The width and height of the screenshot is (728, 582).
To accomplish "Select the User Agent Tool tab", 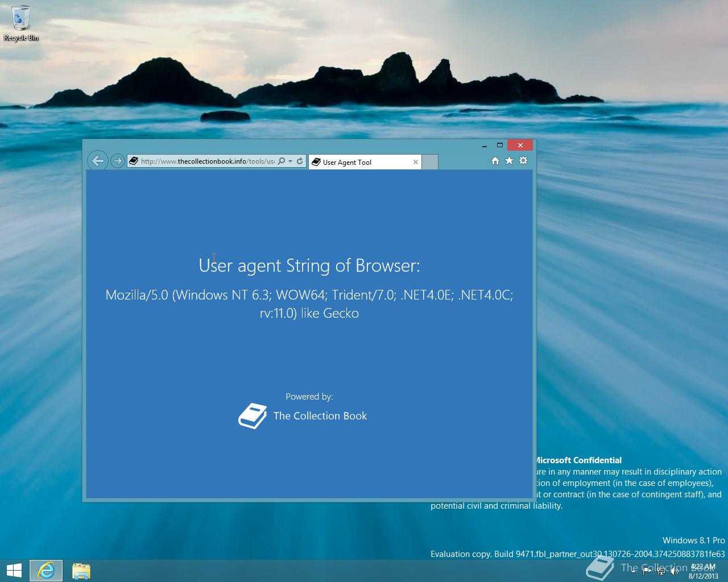I will (x=365, y=162).
